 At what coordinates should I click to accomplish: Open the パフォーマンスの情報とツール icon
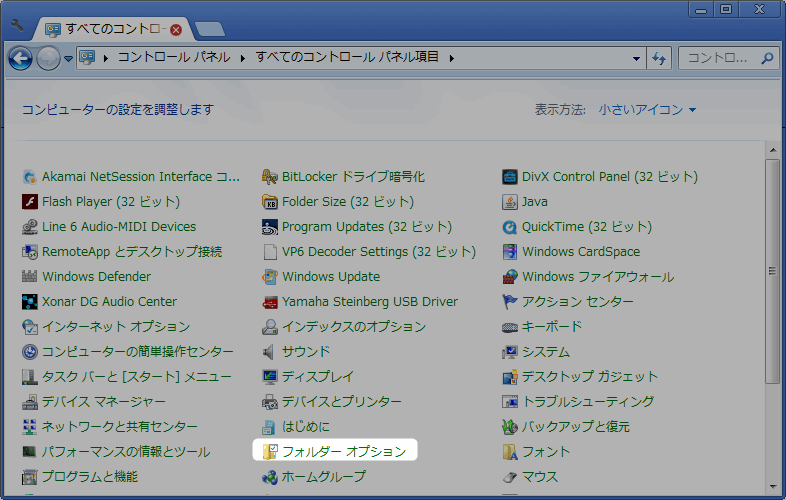coord(30,452)
